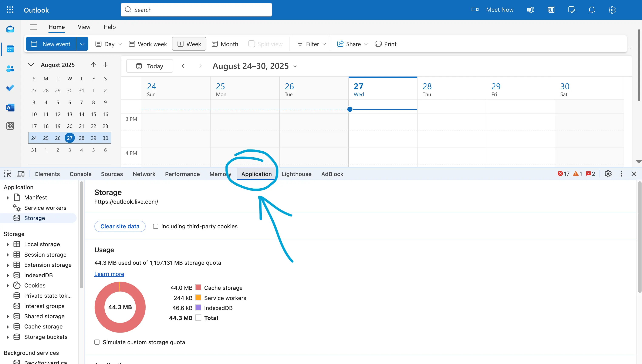Open Teams icon in Outlook header

tap(531, 10)
